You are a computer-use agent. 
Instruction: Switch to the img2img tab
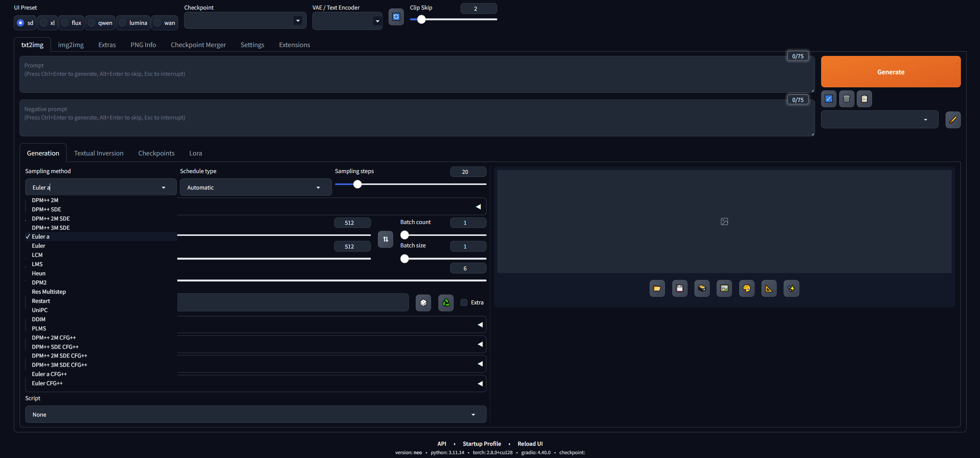point(71,45)
